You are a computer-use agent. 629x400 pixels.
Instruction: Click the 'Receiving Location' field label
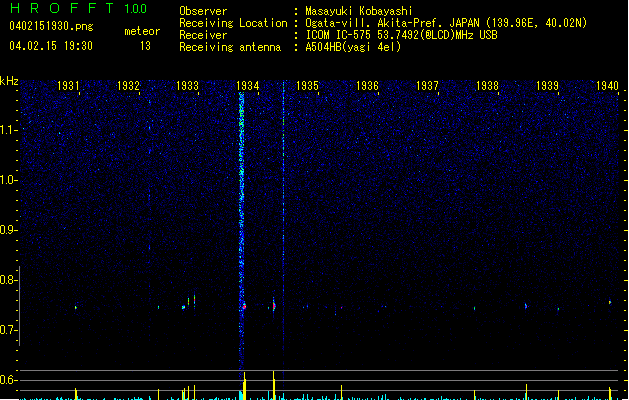click(233, 23)
